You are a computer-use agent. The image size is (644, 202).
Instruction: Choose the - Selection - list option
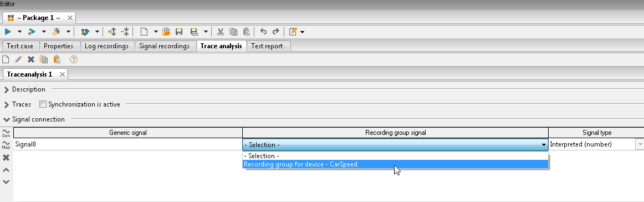click(396, 156)
